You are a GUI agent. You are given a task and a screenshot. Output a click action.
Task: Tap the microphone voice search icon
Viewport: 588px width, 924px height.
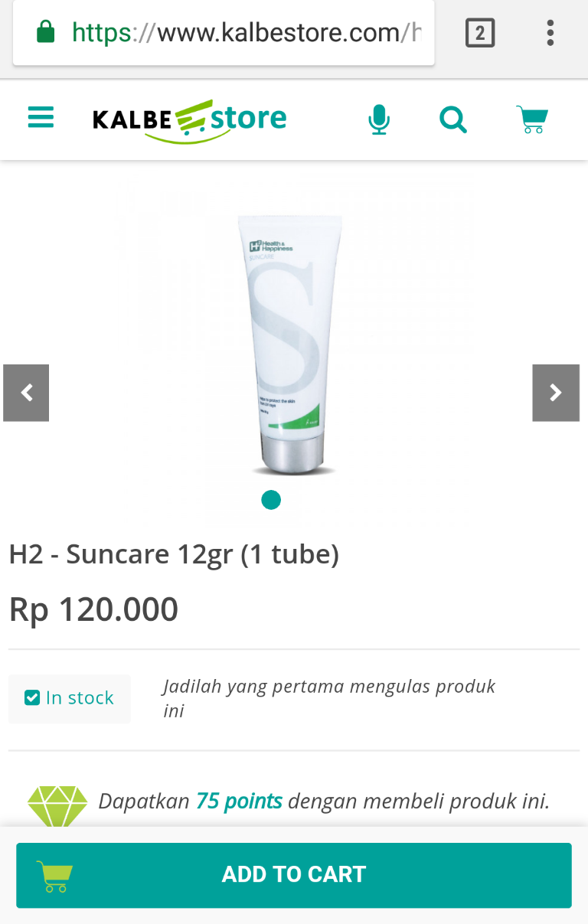click(x=378, y=119)
